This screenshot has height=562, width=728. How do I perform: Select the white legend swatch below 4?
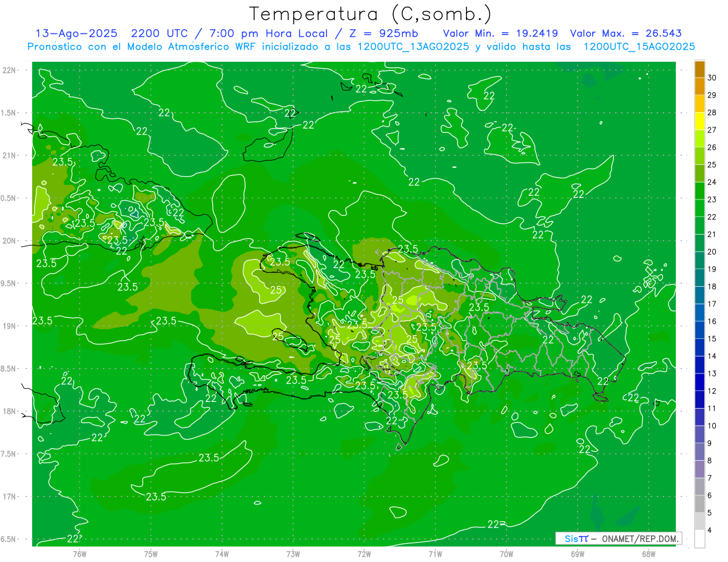699,539
